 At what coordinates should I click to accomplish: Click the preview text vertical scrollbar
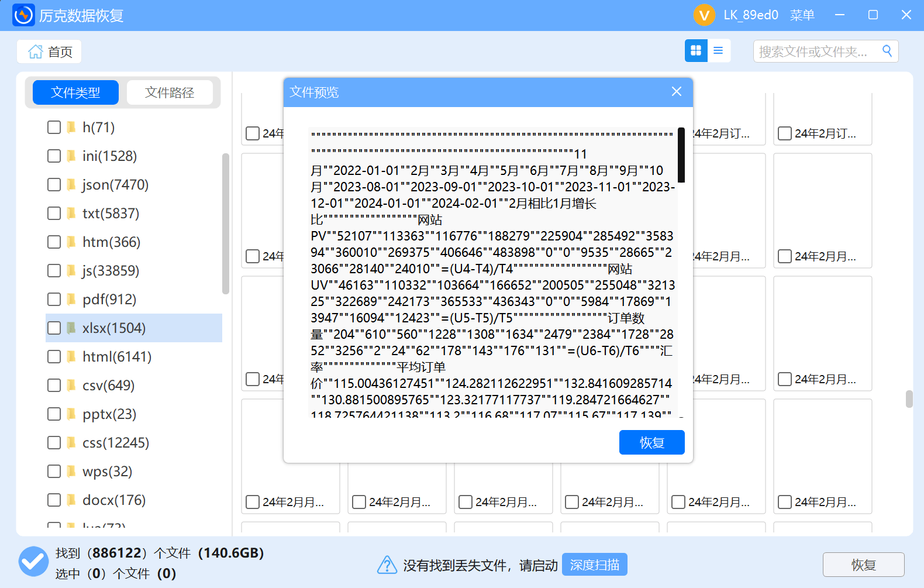(x=681, y=155)
